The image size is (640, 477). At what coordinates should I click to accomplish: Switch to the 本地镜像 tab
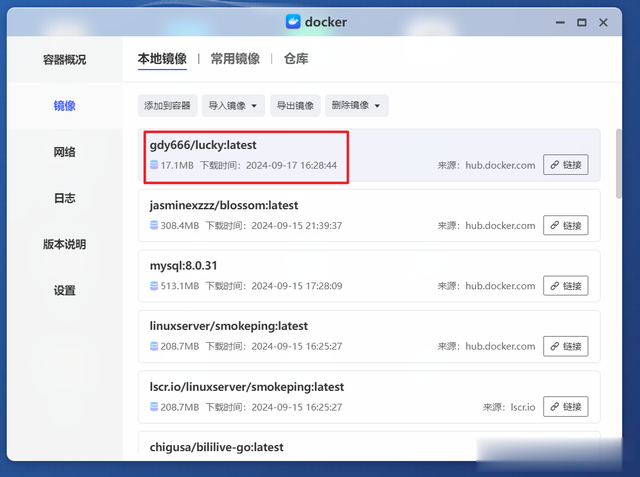pos(162,59)
